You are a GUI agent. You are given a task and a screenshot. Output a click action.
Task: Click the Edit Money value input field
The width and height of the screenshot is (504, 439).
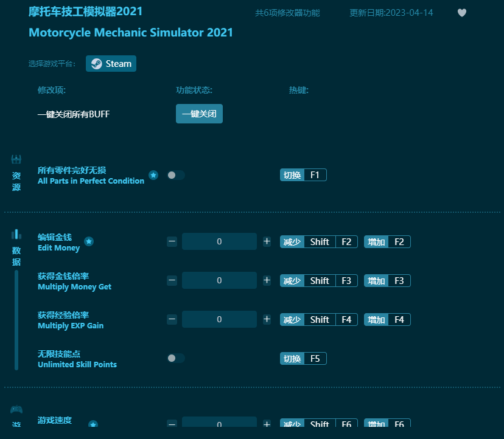[x=219, y=241]
